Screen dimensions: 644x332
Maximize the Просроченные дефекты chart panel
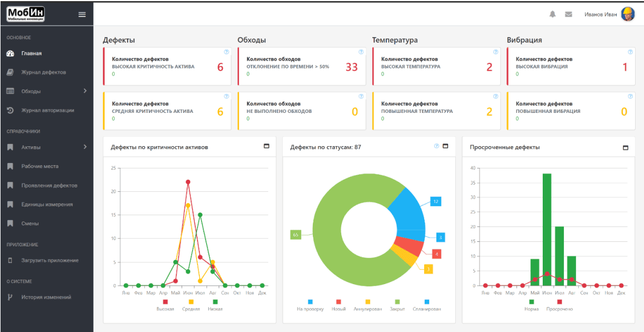tap(625, 147)
